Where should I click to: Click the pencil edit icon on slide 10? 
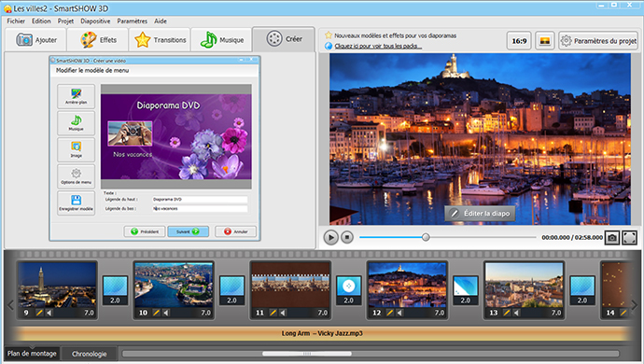coord(156,313)
